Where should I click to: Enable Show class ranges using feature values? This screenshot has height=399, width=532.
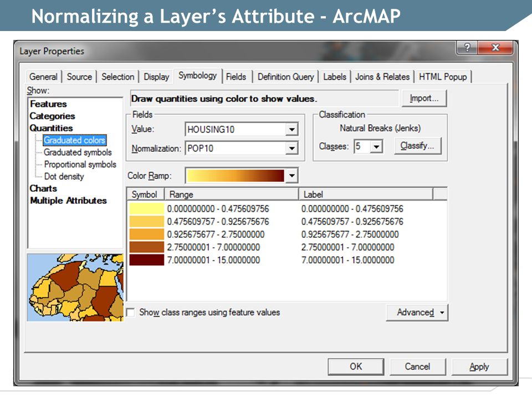[130, 312]
